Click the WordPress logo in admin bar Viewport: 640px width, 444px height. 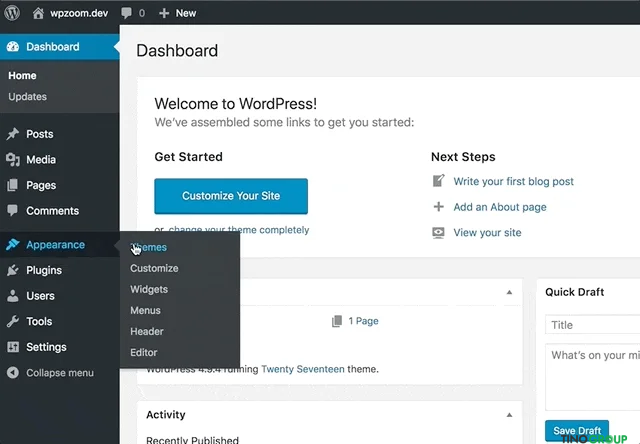(x=13, y=13)
